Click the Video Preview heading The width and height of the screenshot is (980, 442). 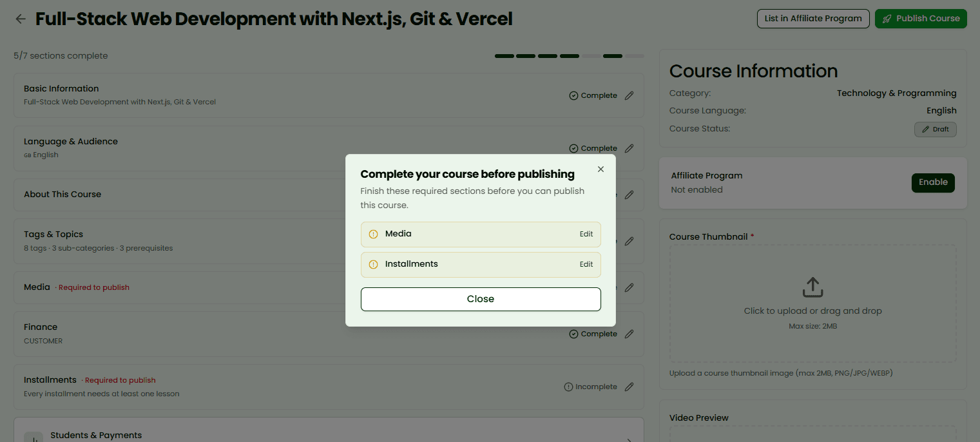pos(699,418)
